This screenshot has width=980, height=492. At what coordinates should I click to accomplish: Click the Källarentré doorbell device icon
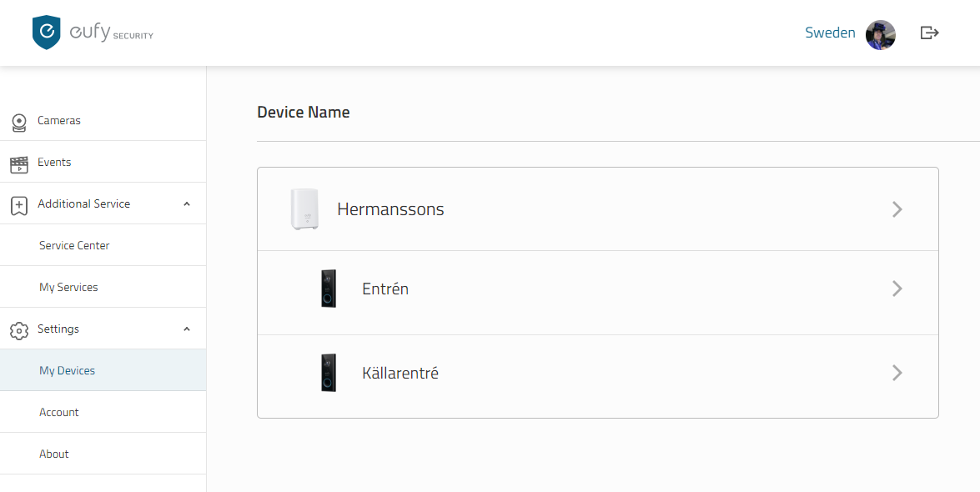click(x=329, y=373)
